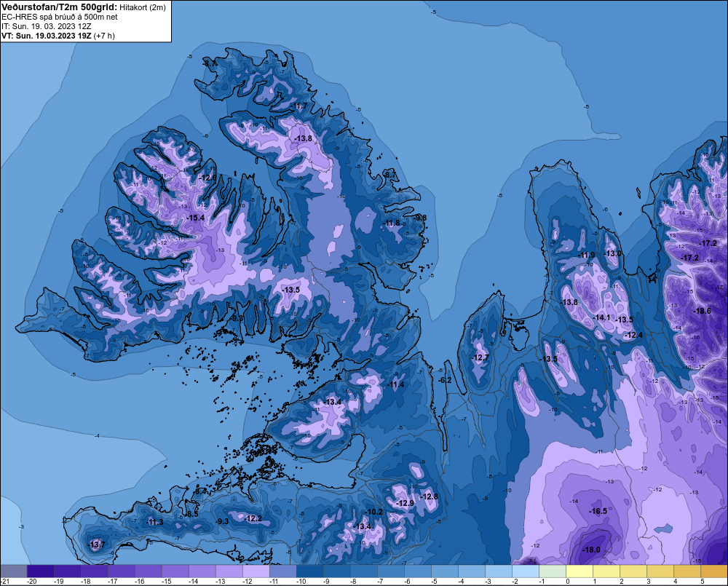728x586 pixels.
Task: Click the legend swatch between -20 and -19
Action: coord(41,571)
